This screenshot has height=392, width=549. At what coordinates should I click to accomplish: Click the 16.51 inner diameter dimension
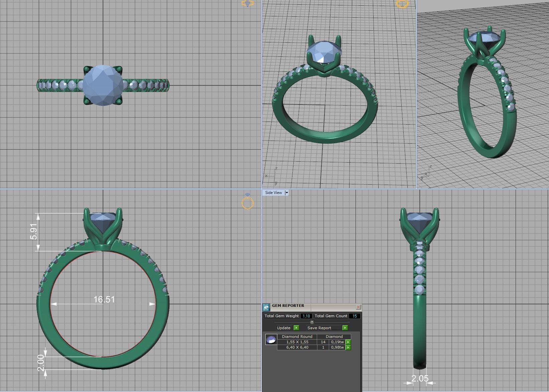pos(104,300)
